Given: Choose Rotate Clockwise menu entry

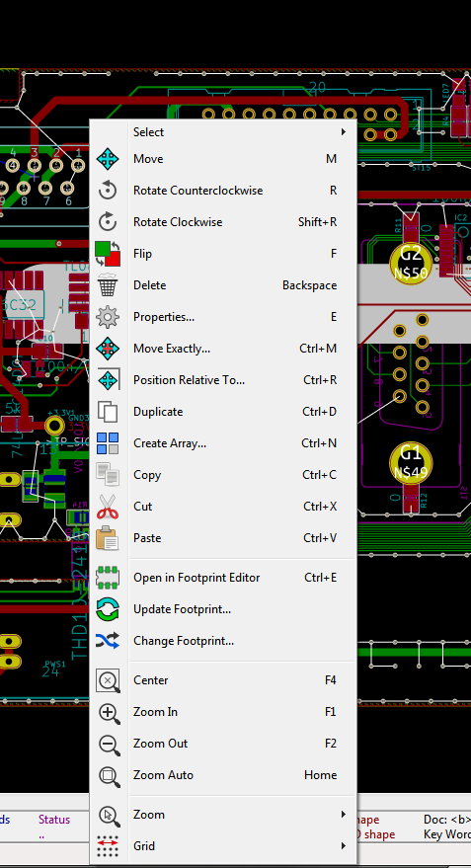Looking at the screenshot, I should click(223, 222).
